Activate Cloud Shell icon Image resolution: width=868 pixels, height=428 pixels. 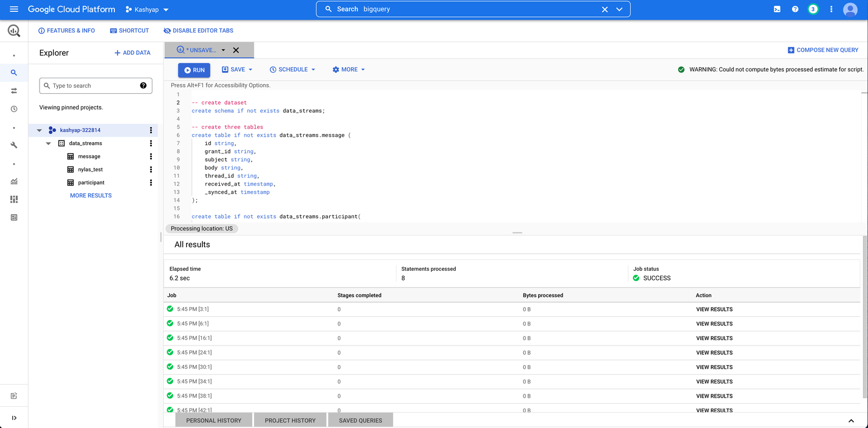click(777, 9)
